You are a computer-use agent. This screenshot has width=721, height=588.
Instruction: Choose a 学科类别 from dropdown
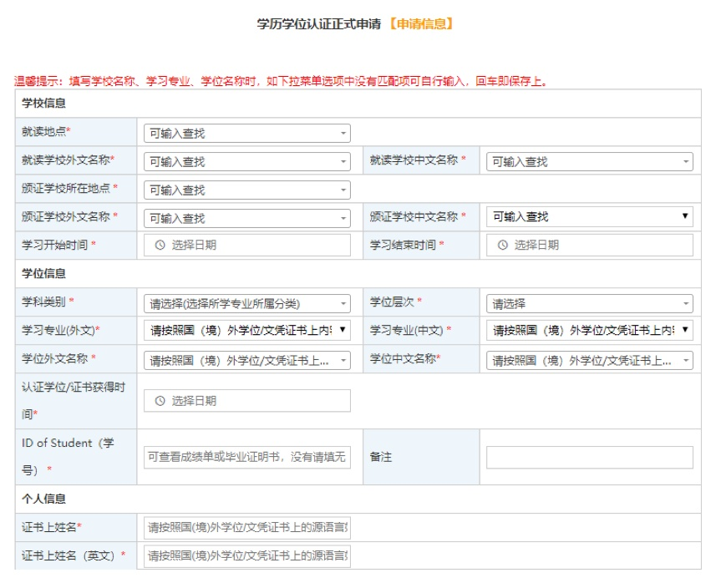[247, 303]
